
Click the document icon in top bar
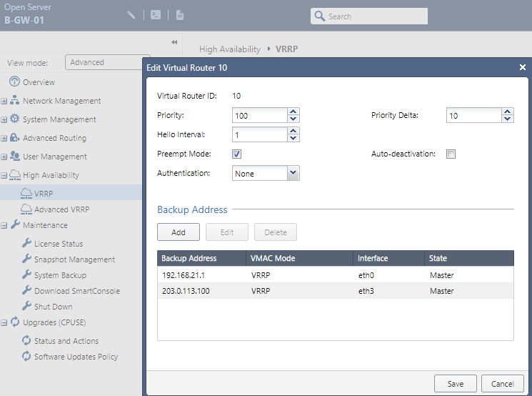180,15
